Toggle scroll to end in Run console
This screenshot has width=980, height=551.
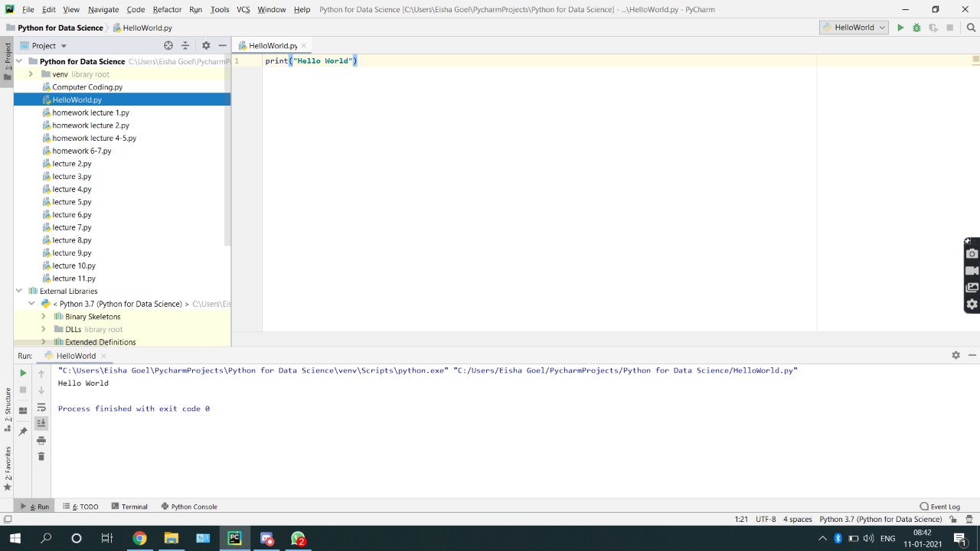click(41, 422)
